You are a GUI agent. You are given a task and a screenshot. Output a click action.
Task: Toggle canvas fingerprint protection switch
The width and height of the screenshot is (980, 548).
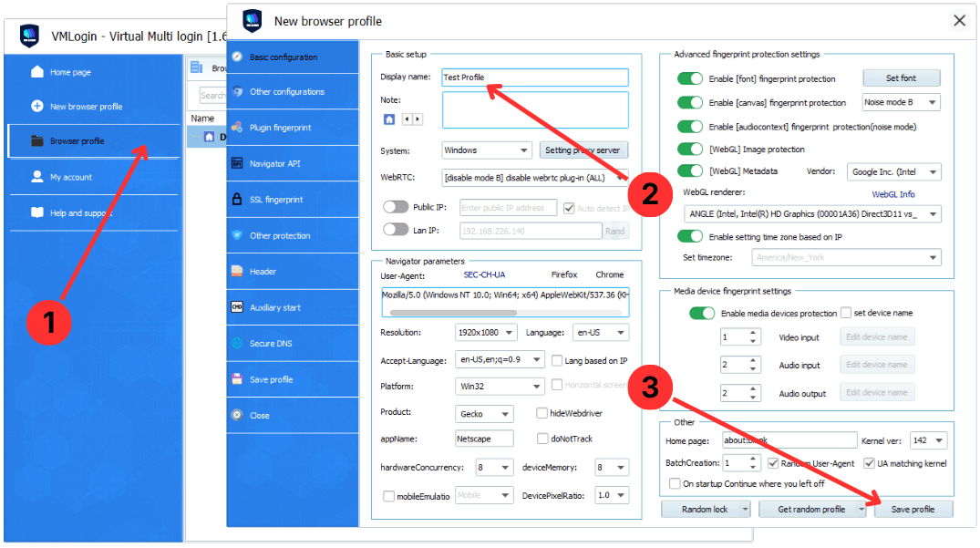click(x=689, y=102)
